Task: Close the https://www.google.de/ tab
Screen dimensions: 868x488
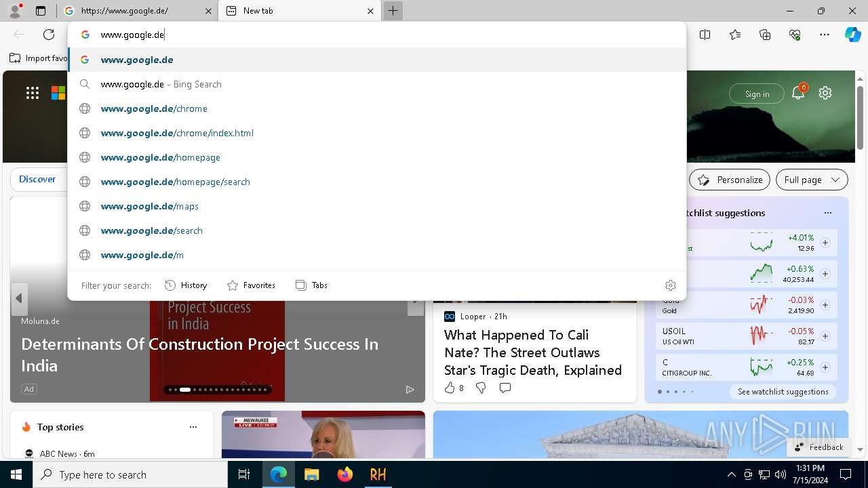Action: (x=208, y=11)
